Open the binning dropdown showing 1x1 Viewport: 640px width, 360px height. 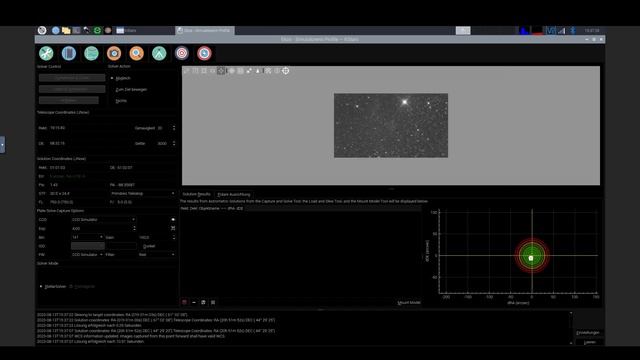coord(87,237)
